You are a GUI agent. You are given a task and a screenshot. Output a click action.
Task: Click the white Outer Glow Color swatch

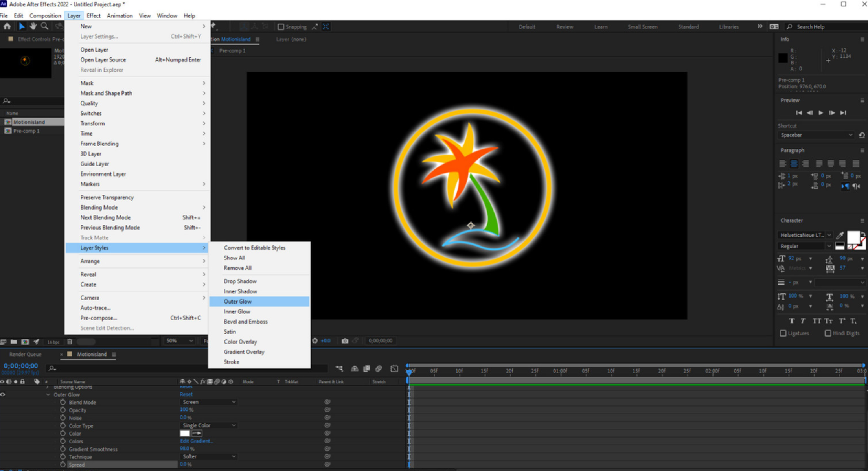click(185, 433)
